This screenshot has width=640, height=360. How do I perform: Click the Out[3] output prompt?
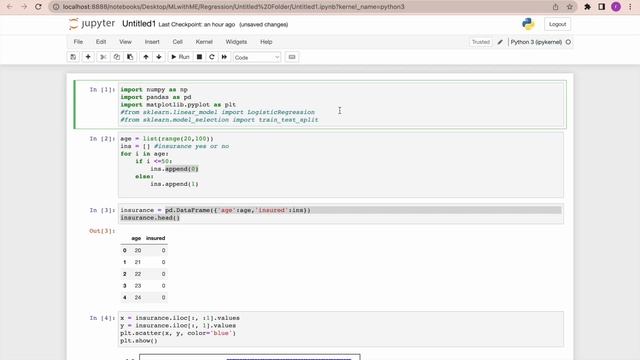tap(102, 231)
